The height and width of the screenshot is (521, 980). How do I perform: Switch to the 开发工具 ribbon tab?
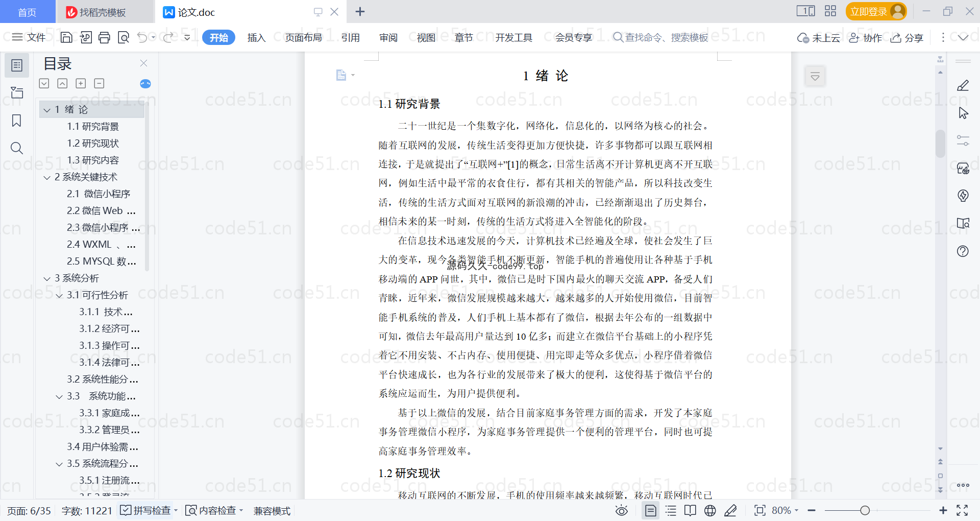pyautogui.click(x=513, y=37)
